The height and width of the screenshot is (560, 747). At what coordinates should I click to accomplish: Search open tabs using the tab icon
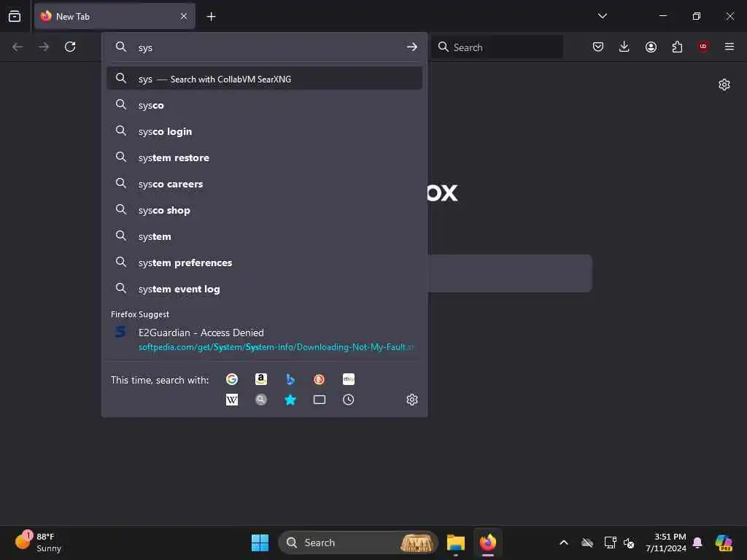(320, 400)
